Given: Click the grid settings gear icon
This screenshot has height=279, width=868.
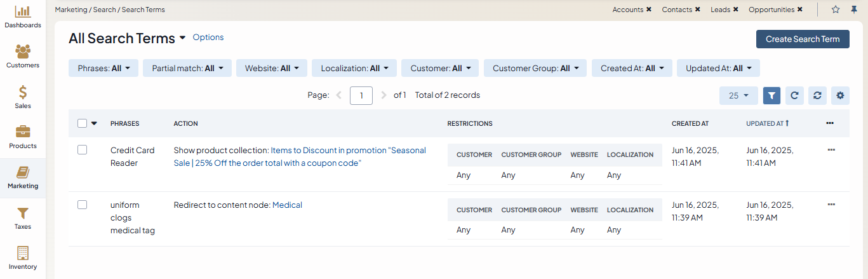Looking at the screenshot, I should tap(840, 95).
